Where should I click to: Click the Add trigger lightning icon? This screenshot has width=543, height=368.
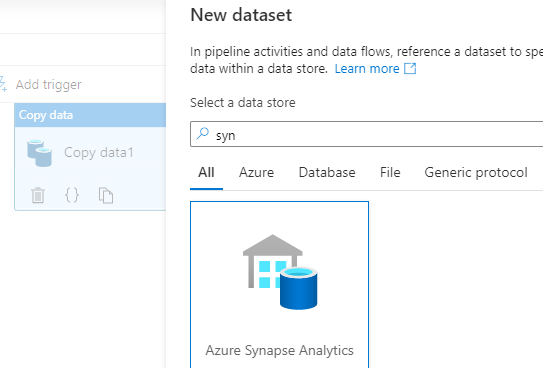coord(3,84)
